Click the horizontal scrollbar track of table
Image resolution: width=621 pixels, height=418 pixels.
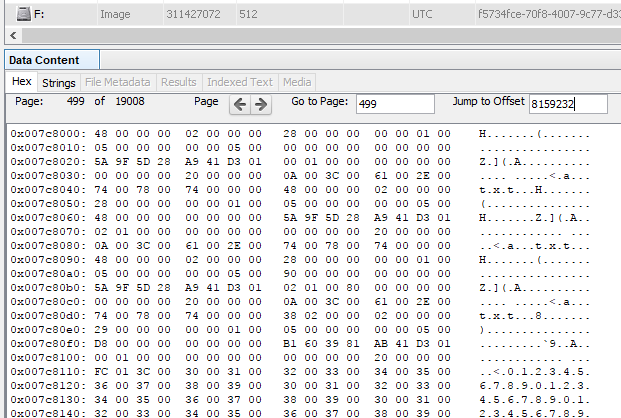(321, 36)
